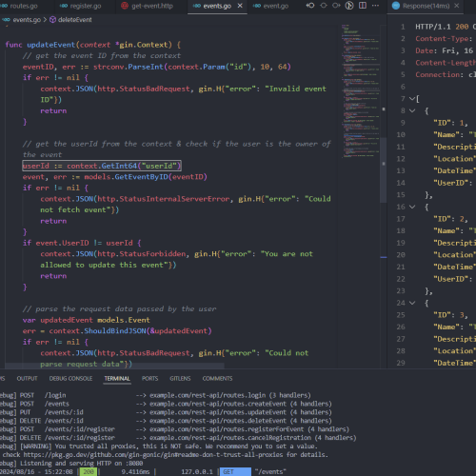
Task: Click 'var updatedEvent models.Event' line
Action: [86, 320]
